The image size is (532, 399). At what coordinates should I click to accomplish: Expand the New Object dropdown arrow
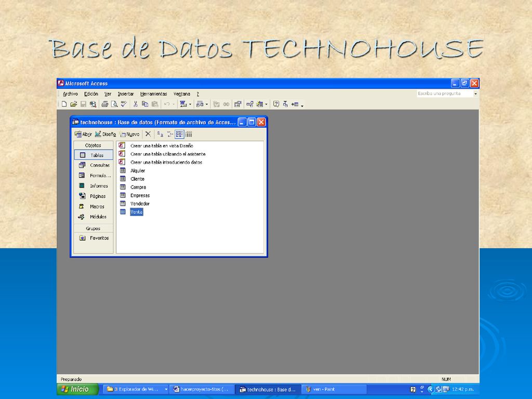pyautogui.click(x=267, y=104)
